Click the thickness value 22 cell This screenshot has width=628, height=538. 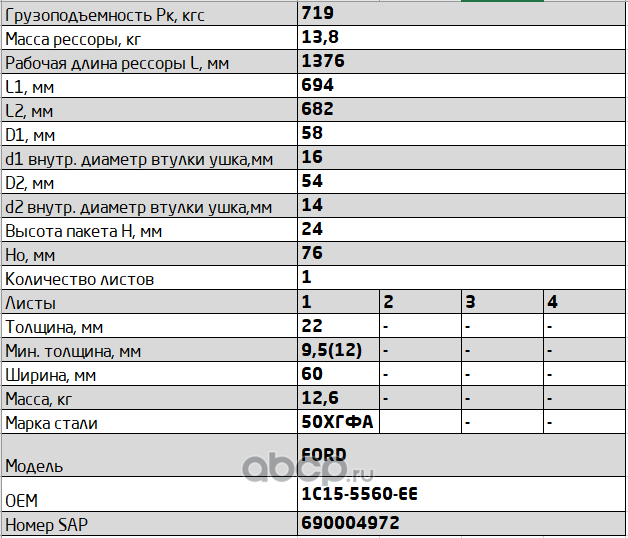[x=313, y=326]
